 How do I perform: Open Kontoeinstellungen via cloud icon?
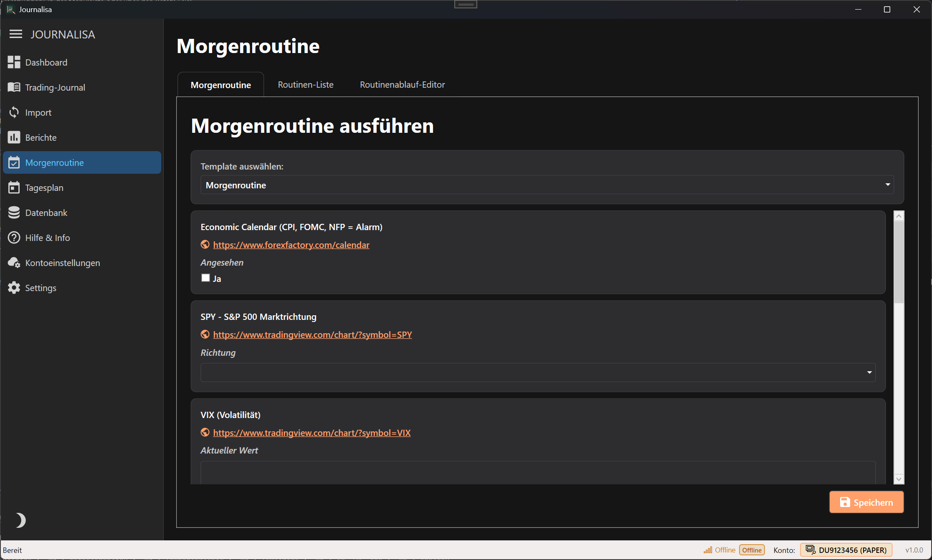tap(14, 262)
